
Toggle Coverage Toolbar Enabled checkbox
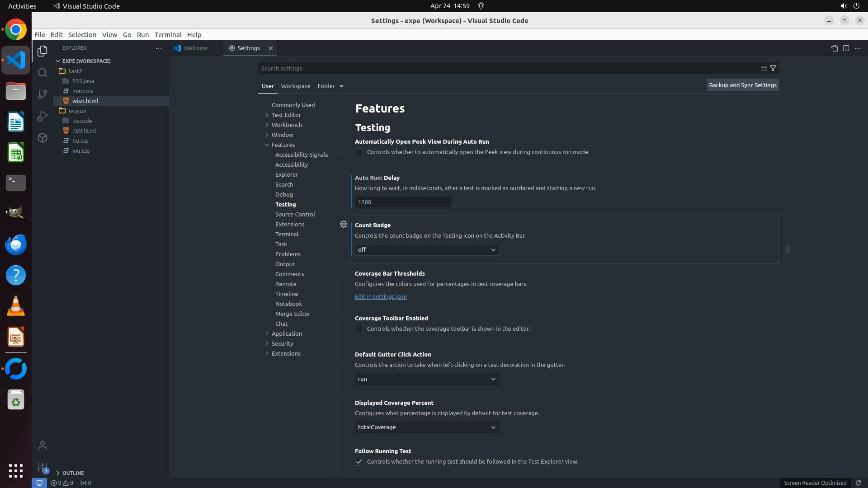point(359,329)
